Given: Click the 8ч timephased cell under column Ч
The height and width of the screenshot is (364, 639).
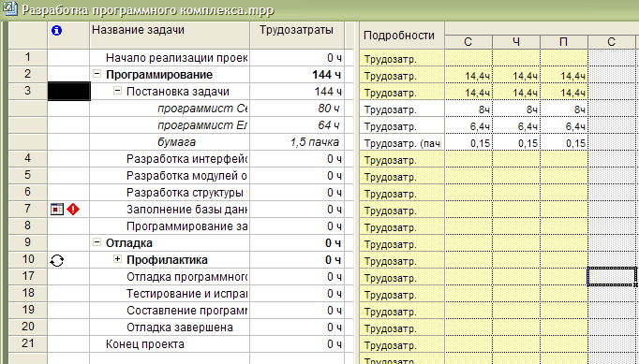Looking at the screenshot, I should tap(516, 109).
